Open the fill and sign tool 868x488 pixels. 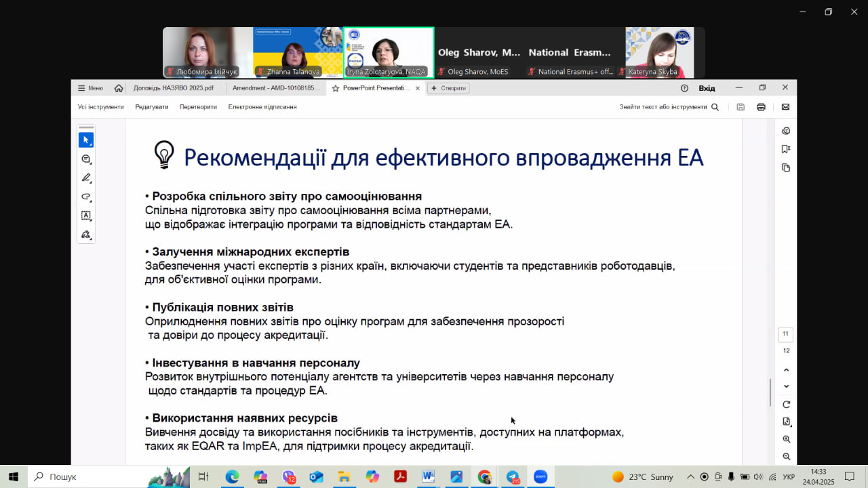pyautogui.click(x=85, y=235)
